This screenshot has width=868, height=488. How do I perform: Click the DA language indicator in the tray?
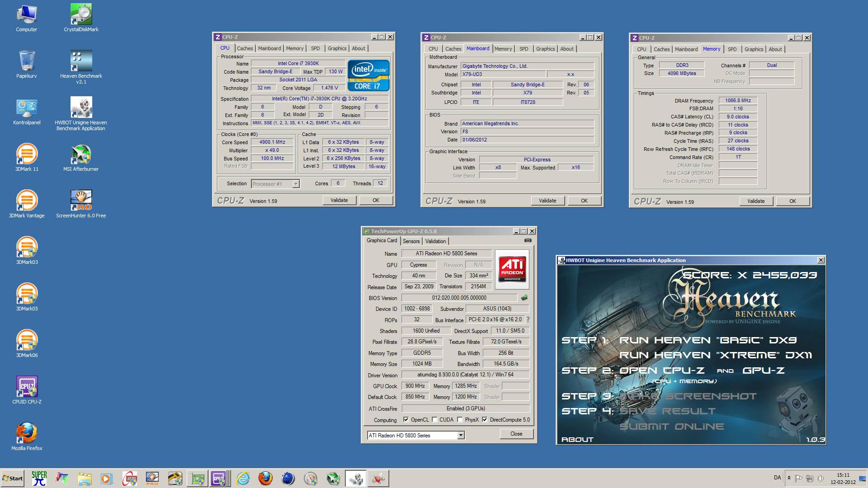click(777, 478)
